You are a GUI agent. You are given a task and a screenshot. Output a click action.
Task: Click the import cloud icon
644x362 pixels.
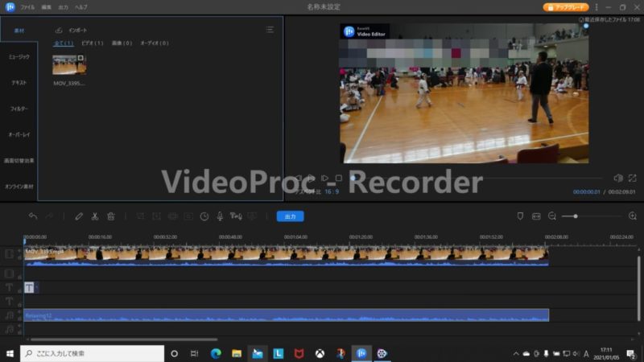point(59,30)
